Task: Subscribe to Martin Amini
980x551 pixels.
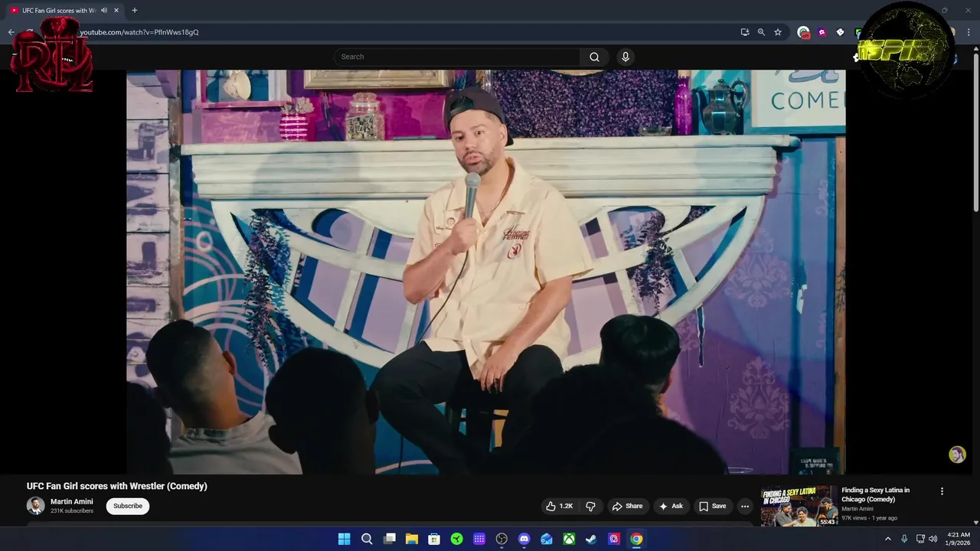Action: (x=128, y=506)
